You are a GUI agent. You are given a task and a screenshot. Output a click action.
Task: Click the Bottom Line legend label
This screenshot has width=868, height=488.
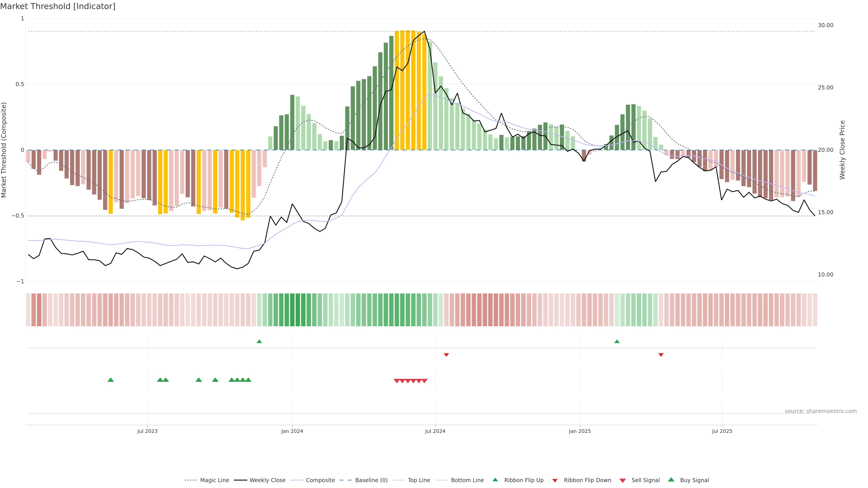(467, 480)
